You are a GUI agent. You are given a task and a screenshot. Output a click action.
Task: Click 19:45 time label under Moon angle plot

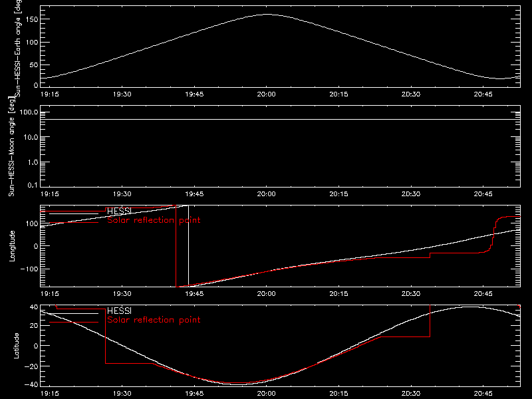pyautogui.click(x=194, y=194)
